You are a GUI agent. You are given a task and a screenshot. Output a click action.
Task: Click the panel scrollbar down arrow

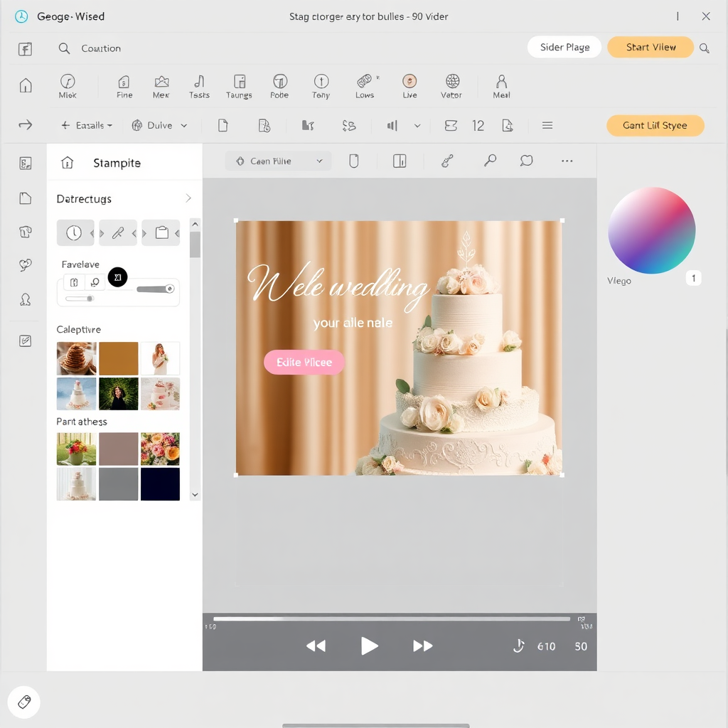coord(195,495)
